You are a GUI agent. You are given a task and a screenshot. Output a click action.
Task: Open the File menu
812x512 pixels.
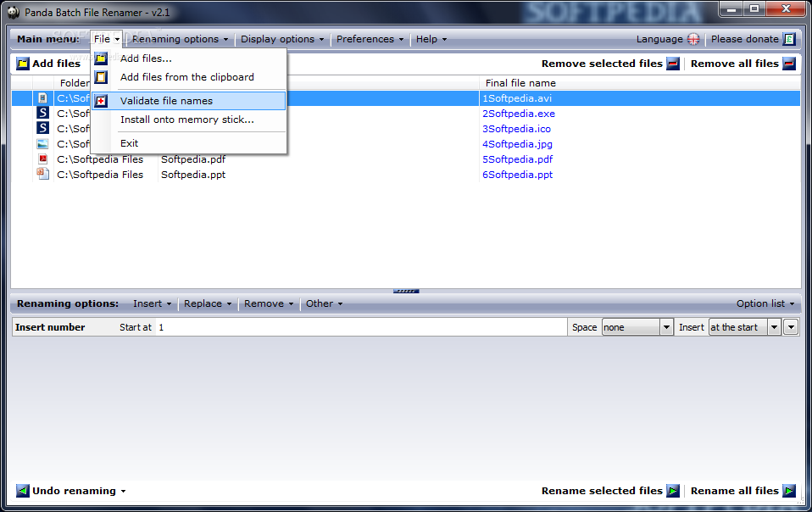point(107,39)
